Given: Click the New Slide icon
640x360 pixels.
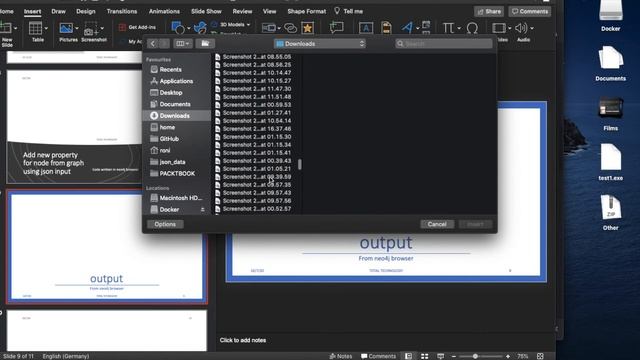Looking at the screenshot, I should click(x=6, y=28).
